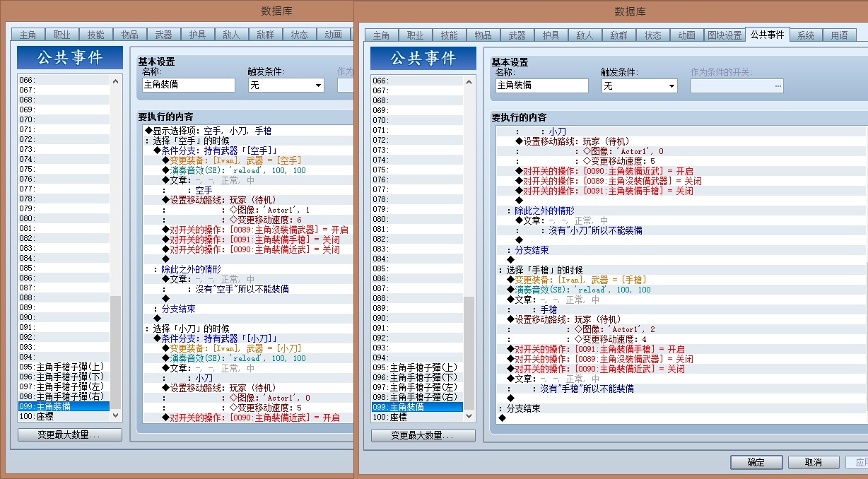Image resolution: width=868 pixels, height=479 pixels.
Task: Open the 状态 tab in the left window
Action: click(x=299, y=35)
